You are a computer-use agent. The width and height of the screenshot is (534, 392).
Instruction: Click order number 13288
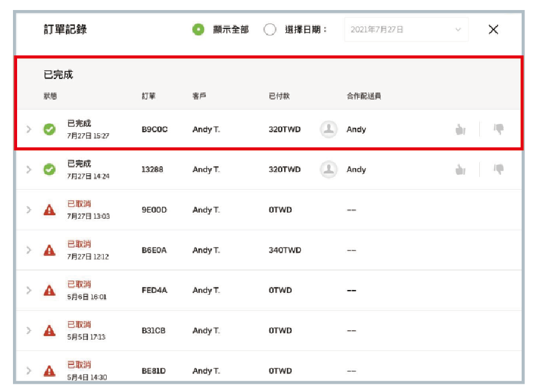coord(152,170)
